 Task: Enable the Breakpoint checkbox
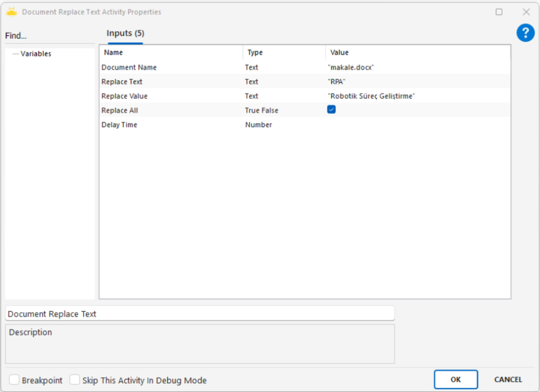point(15,380)
